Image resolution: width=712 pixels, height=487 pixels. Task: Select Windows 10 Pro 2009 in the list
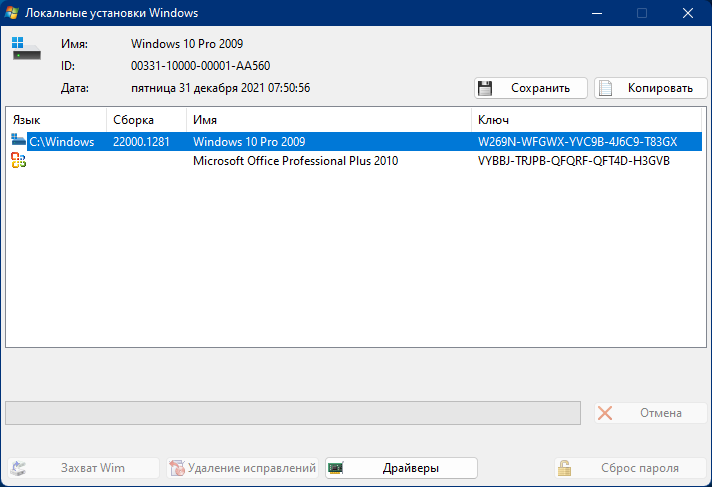[249, 142]
